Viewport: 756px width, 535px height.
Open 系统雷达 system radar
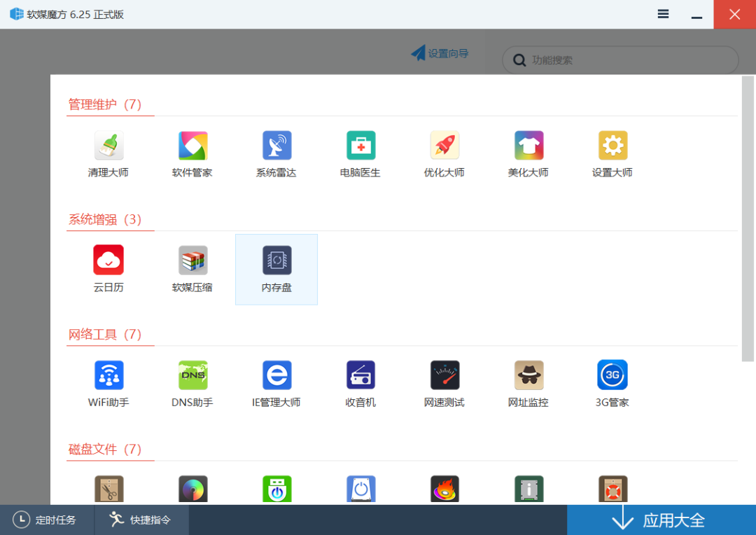[x=276, y=154]
